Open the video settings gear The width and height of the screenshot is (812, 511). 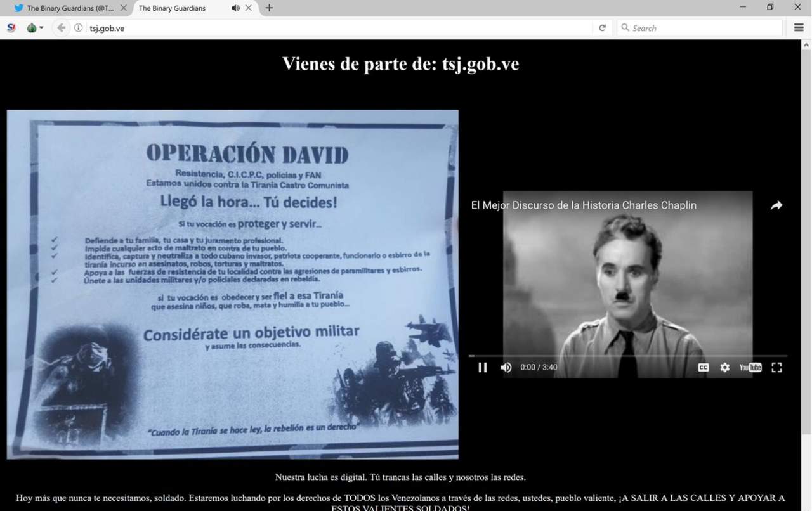(724, 367)
